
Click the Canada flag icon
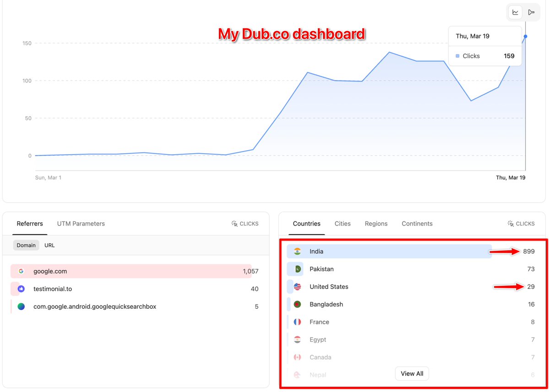(297, 357)
